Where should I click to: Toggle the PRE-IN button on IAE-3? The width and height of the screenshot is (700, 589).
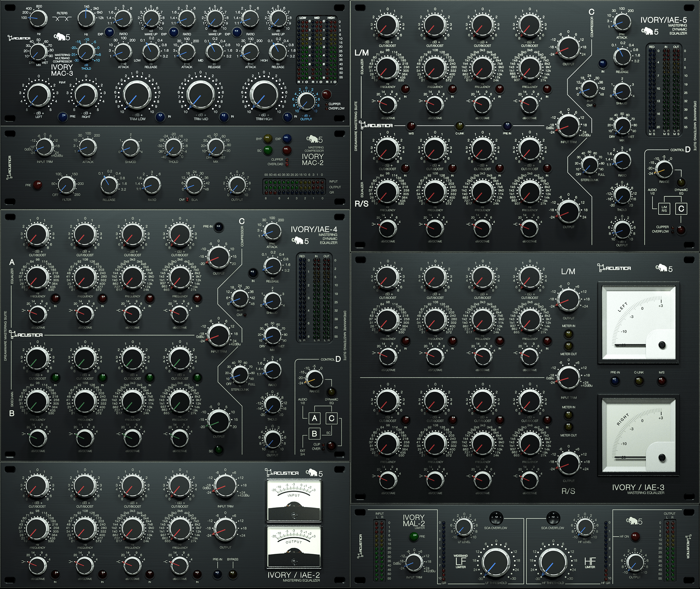(615, 381)
